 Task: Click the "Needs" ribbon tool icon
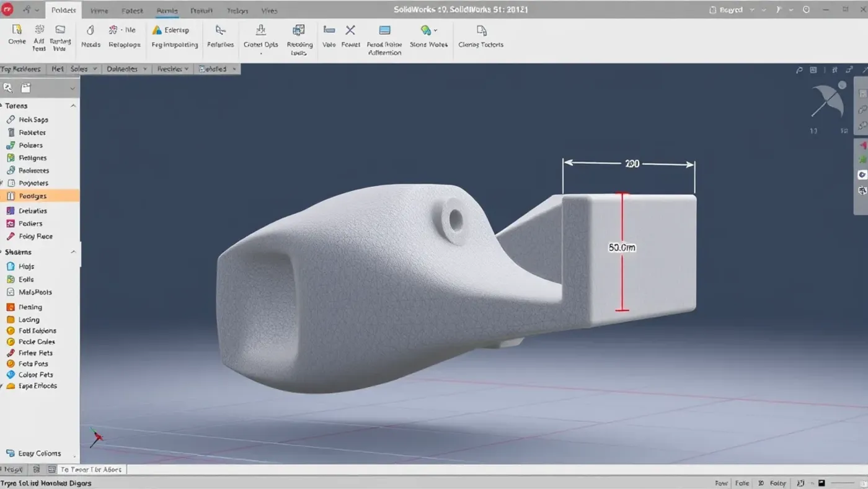(x=91, y=30)
